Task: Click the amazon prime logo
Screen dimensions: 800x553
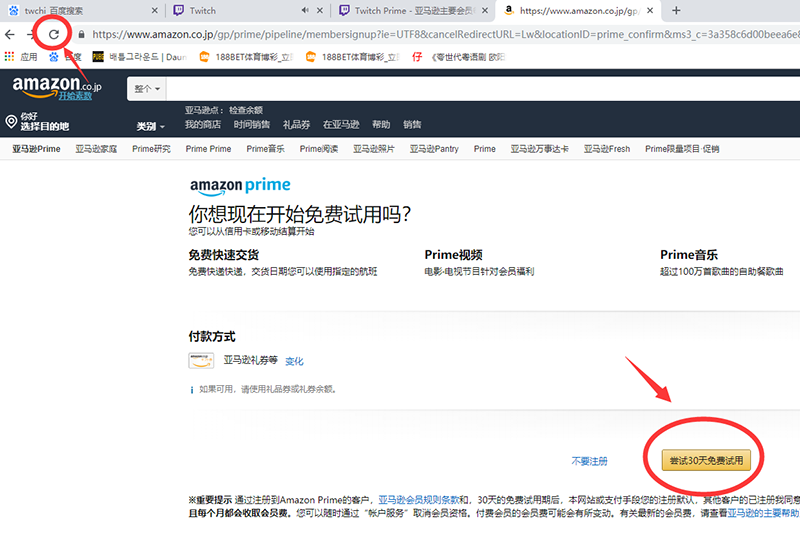Action: click(240, 186)
